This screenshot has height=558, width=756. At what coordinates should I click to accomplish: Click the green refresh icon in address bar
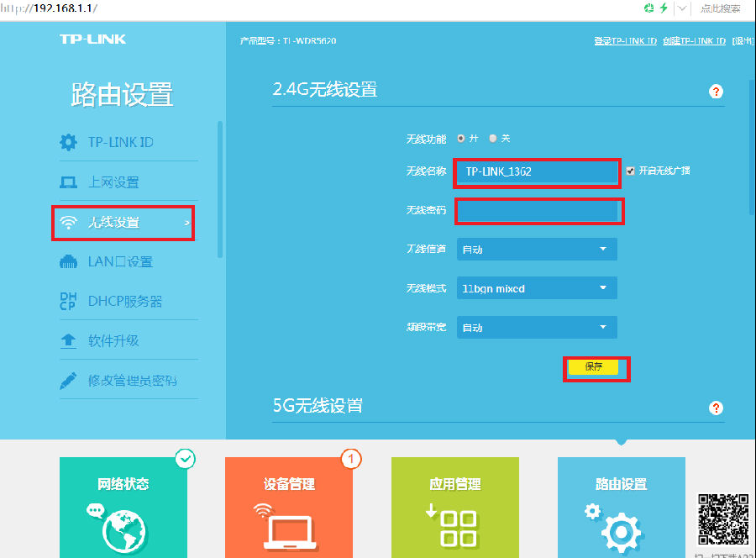coord(649,8)
